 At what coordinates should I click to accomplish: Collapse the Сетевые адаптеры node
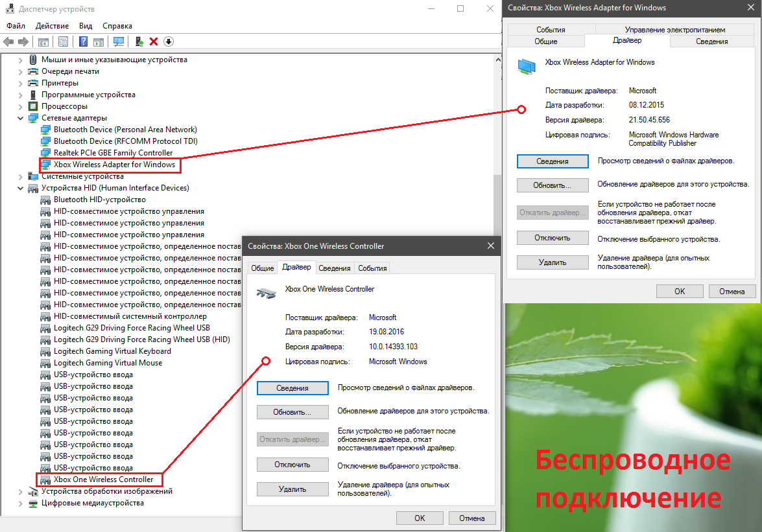(x=20, y=118)
